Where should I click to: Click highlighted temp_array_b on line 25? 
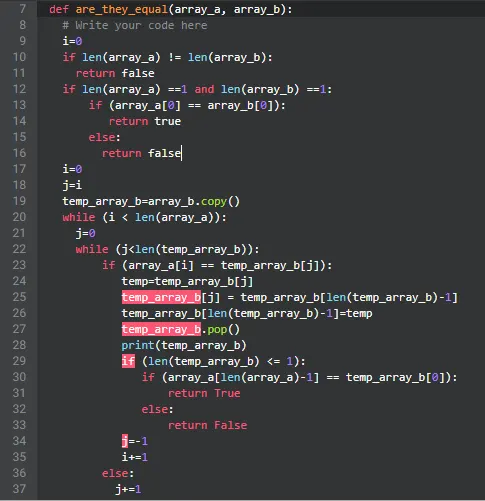(x=161, y=297)
